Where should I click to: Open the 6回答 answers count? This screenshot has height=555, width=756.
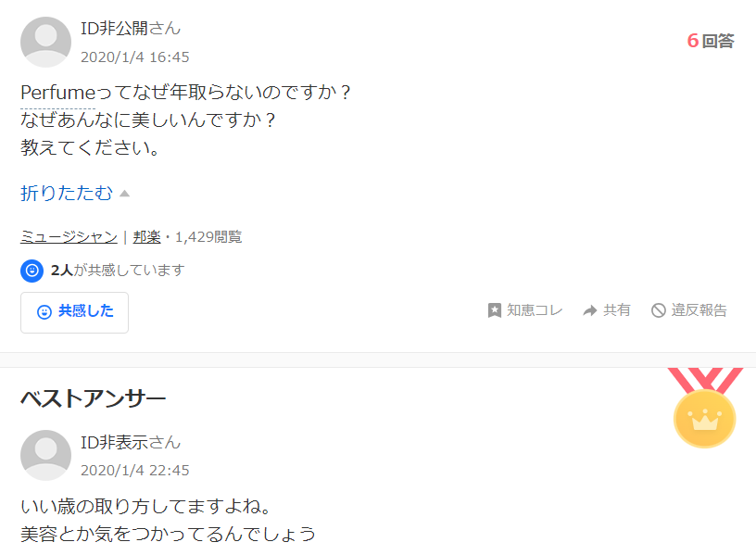pos(711,41)
